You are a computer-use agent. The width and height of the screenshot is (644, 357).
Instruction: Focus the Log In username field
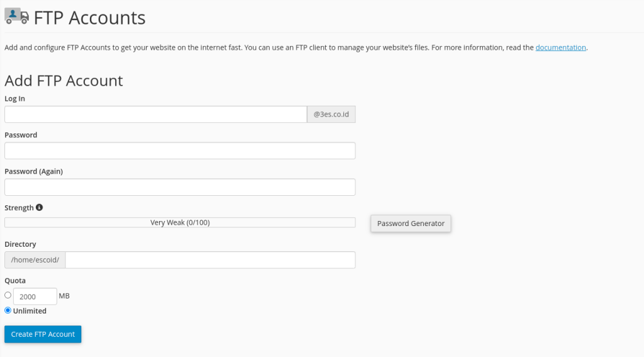(x=155, y=115)
